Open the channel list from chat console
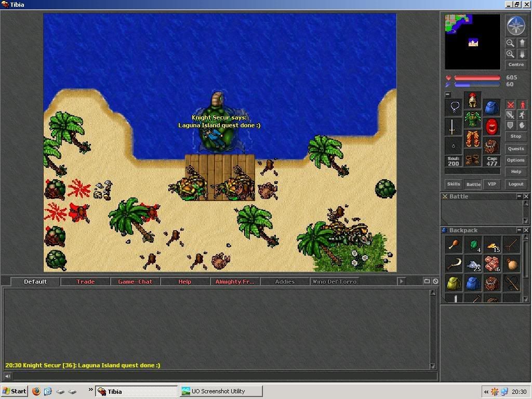The image size is (532, 399). (427, 281)
